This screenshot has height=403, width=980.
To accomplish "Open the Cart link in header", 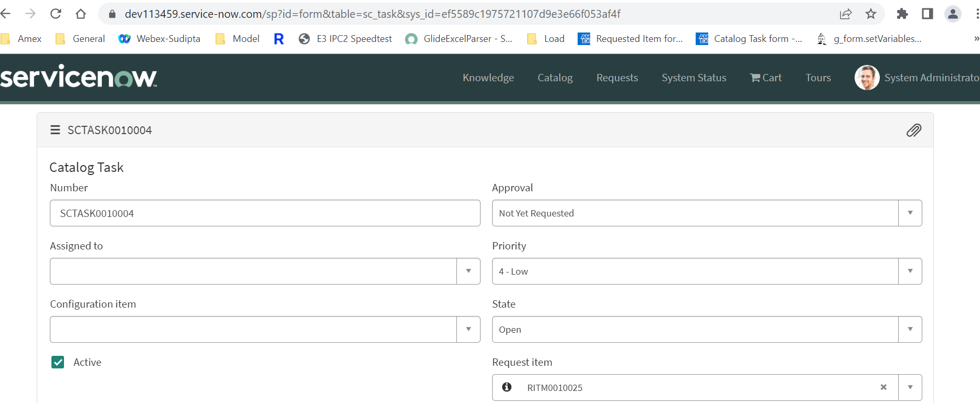I will pyautogui.click(x=766, y=78).
